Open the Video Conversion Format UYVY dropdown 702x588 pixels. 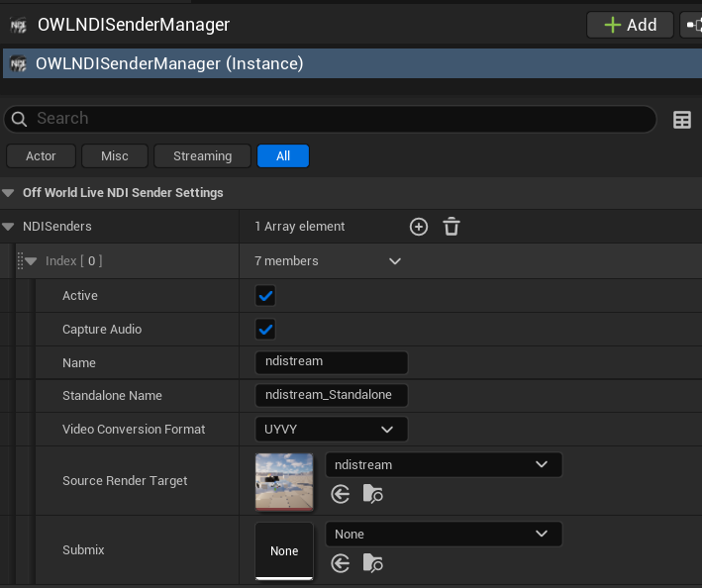pos(332,430)
